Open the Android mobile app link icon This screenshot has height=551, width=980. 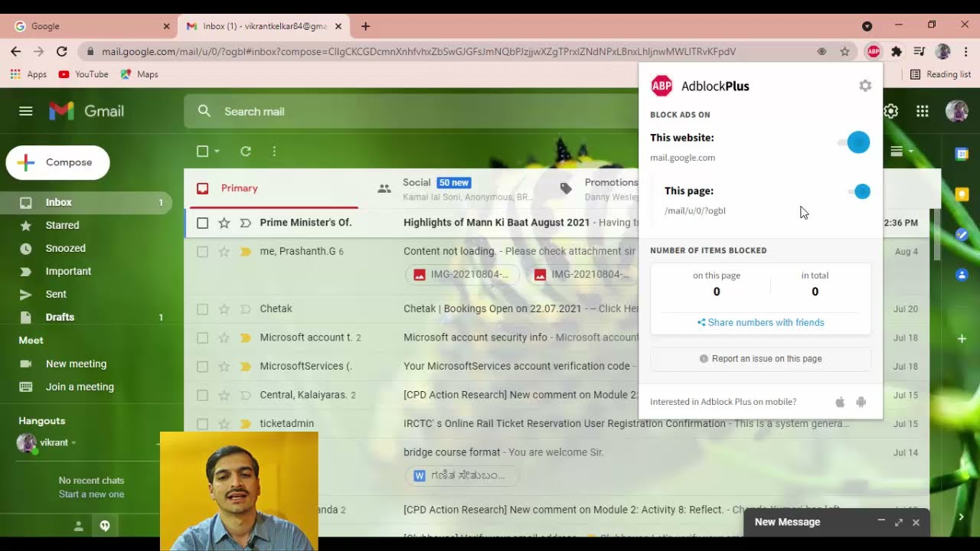tap(861, 402)
